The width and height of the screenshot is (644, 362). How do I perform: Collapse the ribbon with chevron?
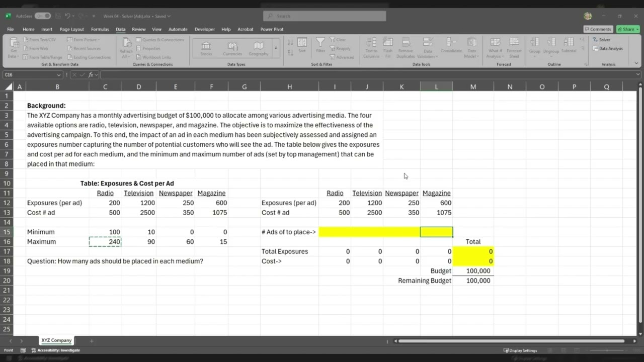click(x=637, y=64)
